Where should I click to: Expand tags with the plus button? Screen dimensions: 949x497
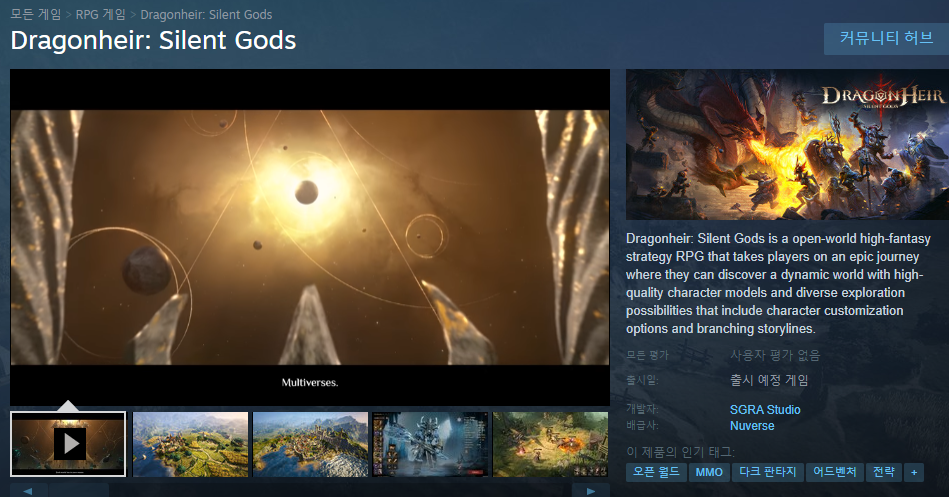point(914,472)
